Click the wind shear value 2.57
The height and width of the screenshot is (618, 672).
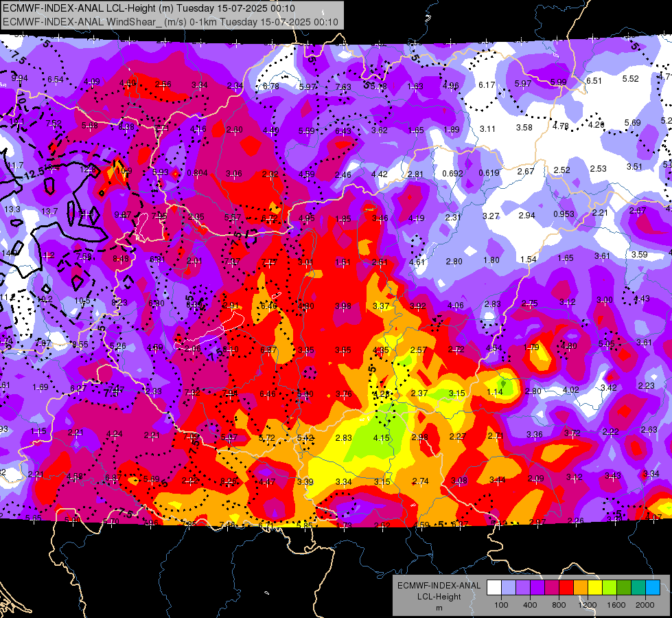pos(418,350)
